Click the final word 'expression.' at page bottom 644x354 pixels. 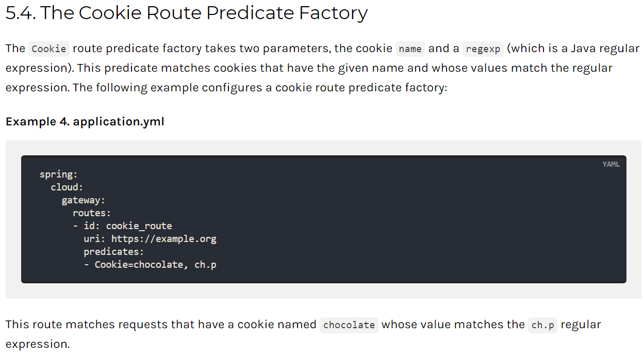pos(38,344)
